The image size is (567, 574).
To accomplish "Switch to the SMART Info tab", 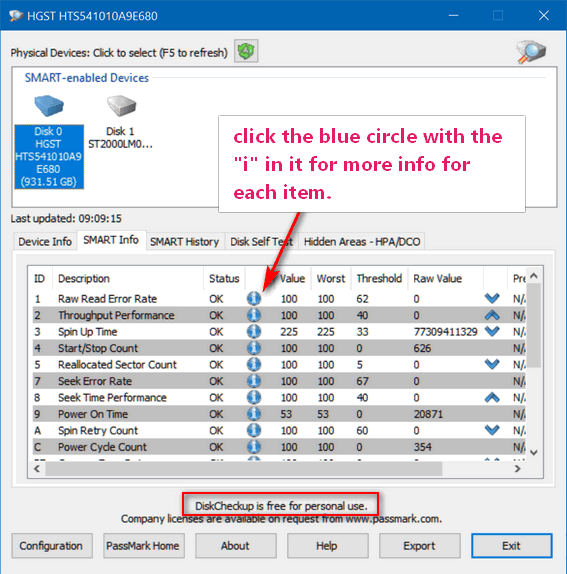I will point(111,240).
